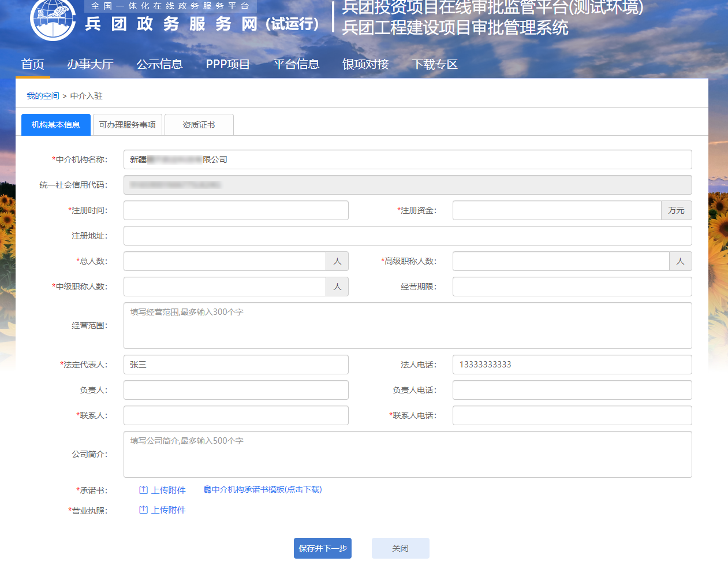Focus the 注册资金 input field
Screen dimensions: 728x565
click(557, 210)
